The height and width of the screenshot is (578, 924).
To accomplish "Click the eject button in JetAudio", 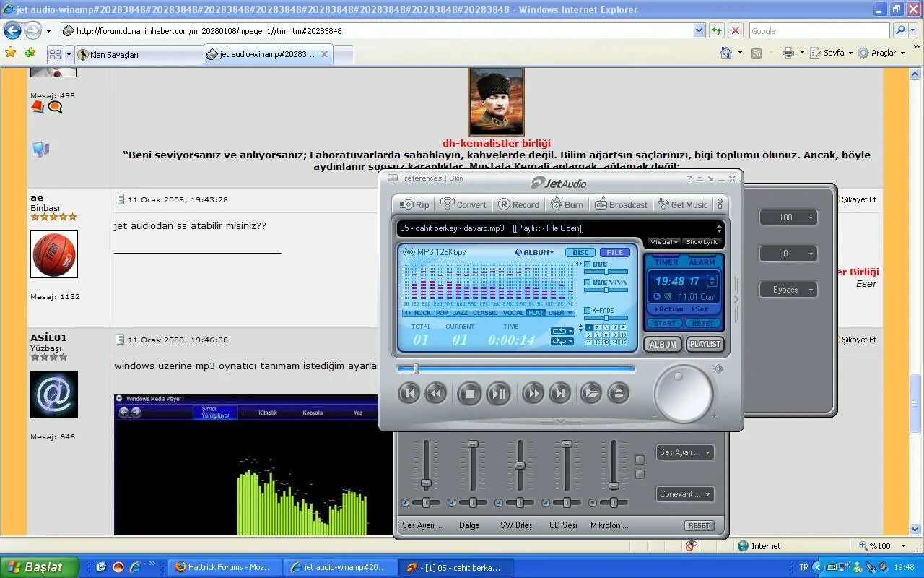I will [619, 393].
